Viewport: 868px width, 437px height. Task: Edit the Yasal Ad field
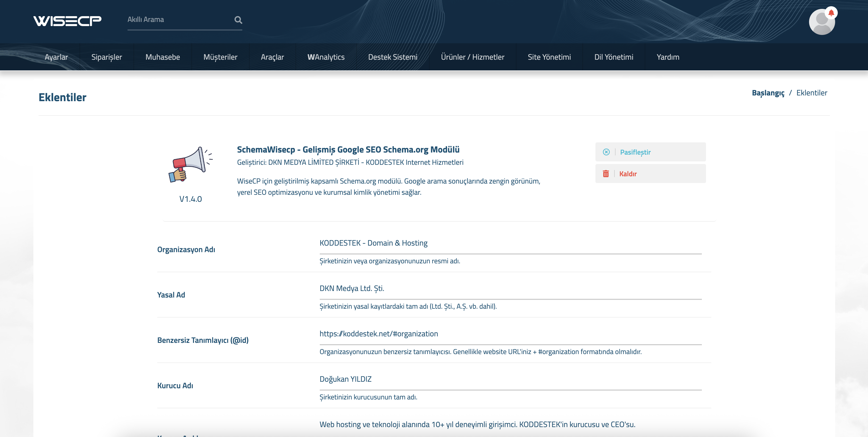click(510, 288)
